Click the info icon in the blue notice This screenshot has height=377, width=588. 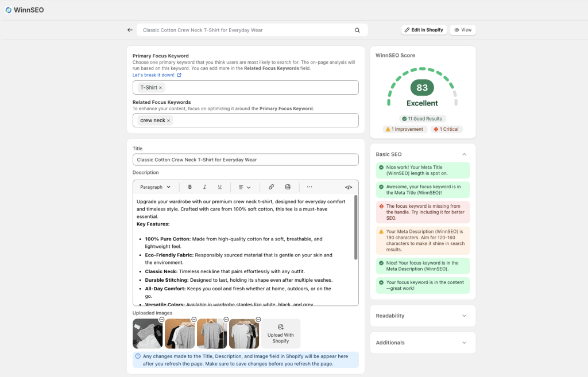[138, 356]
